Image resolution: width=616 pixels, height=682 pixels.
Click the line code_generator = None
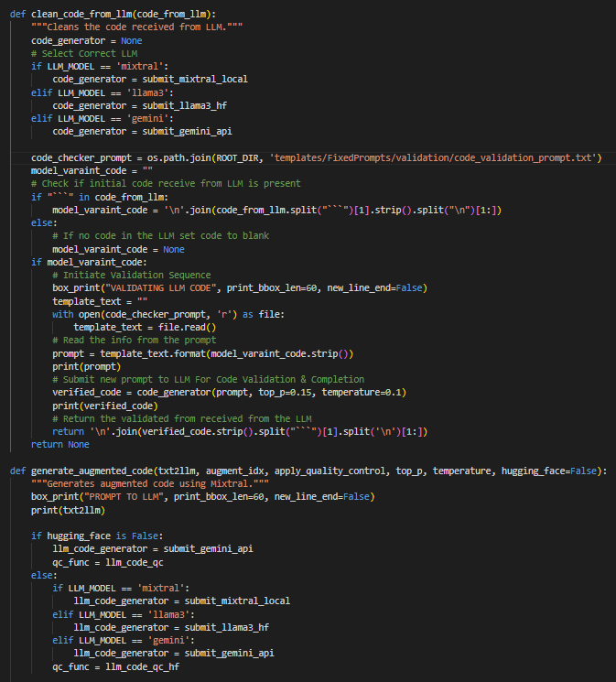[x=87, y=40]
